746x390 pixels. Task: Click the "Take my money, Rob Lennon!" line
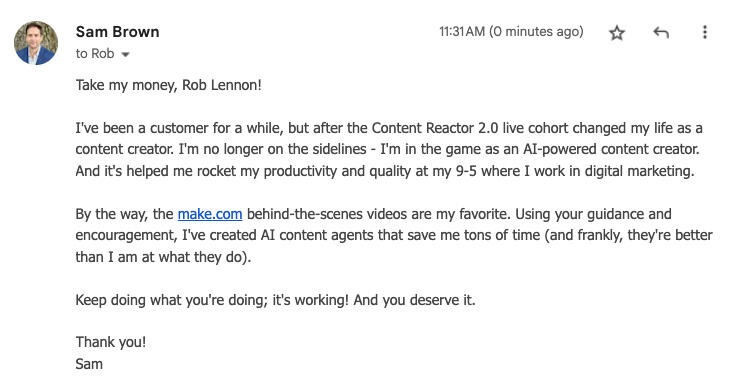[168, 85]
